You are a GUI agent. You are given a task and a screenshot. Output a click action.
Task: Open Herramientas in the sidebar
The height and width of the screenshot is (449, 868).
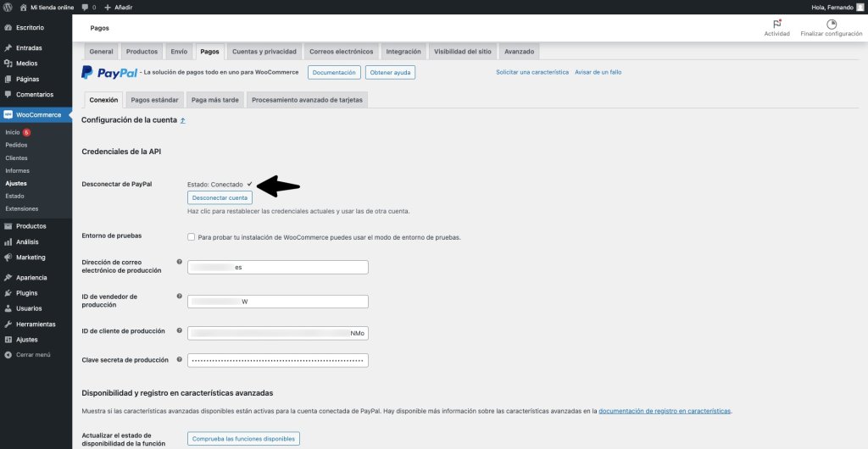tap(36, 324)
